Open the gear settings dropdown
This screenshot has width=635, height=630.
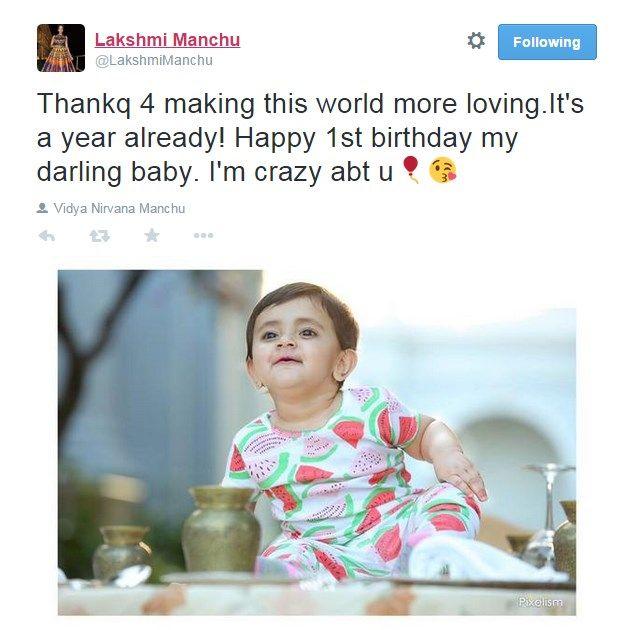[476, 41]
